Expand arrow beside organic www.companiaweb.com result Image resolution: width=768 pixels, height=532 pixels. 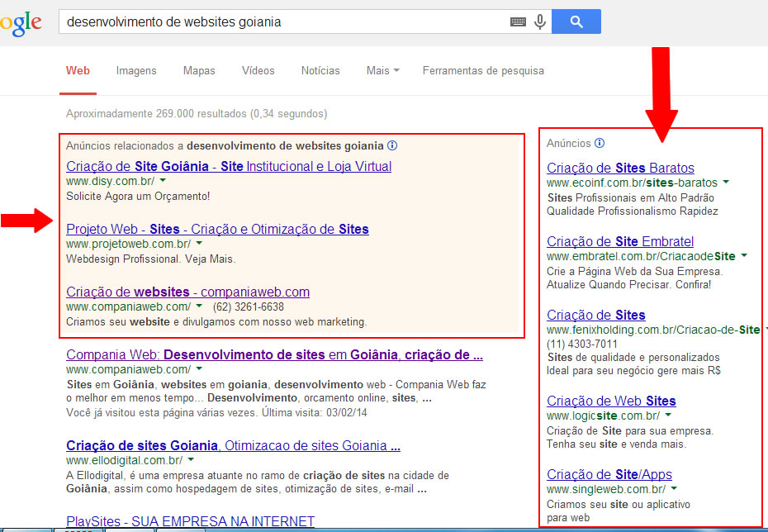click(199, 369)
